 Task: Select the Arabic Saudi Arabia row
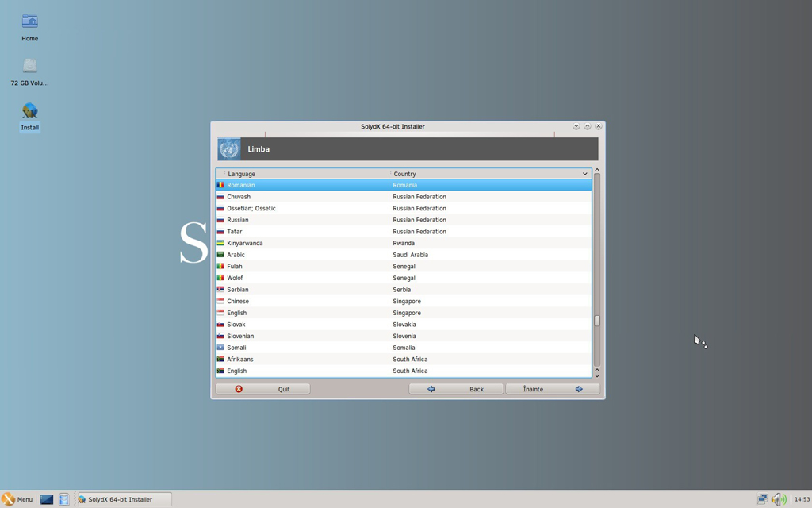click(x=404, y=255)
